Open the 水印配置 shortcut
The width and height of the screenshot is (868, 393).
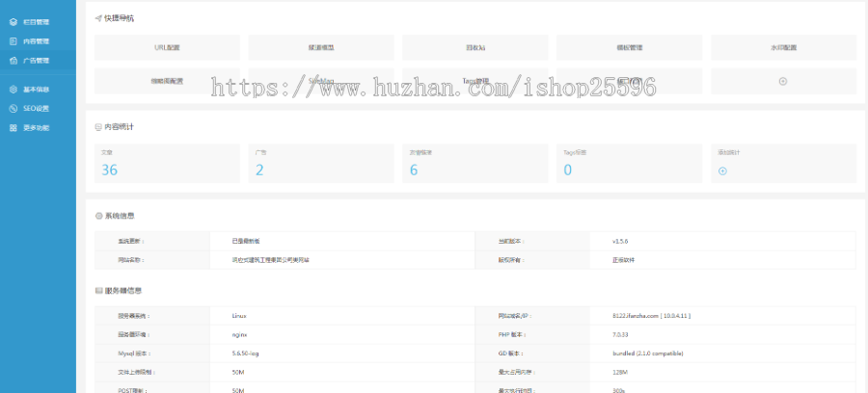coord(783,47)
